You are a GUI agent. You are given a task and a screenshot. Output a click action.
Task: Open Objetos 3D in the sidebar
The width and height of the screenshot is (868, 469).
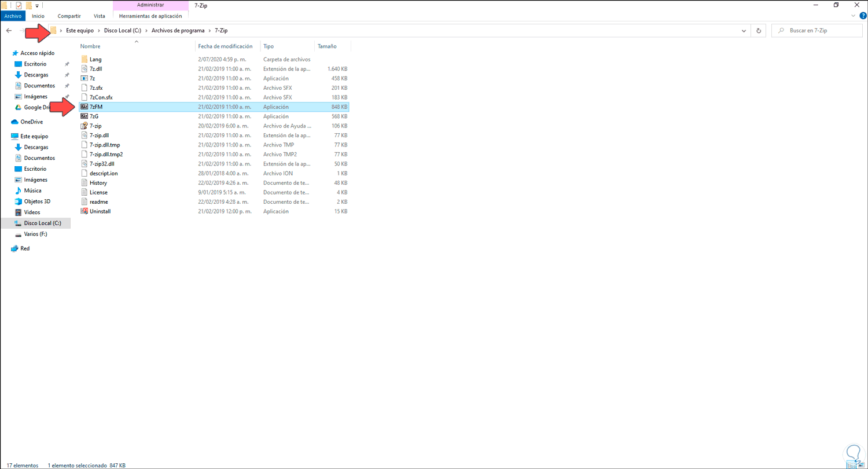pyautogui.click(x=37, y=201)
